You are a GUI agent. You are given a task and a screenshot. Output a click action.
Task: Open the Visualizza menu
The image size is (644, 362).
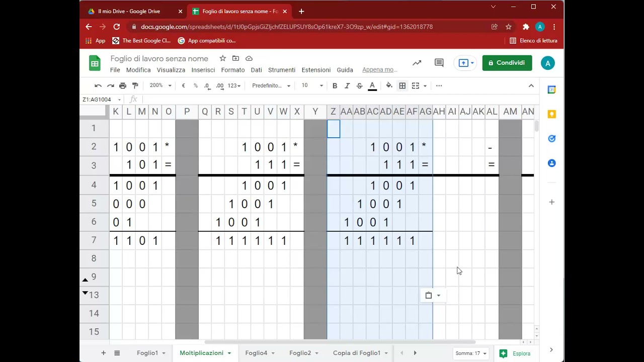point(171,70)
